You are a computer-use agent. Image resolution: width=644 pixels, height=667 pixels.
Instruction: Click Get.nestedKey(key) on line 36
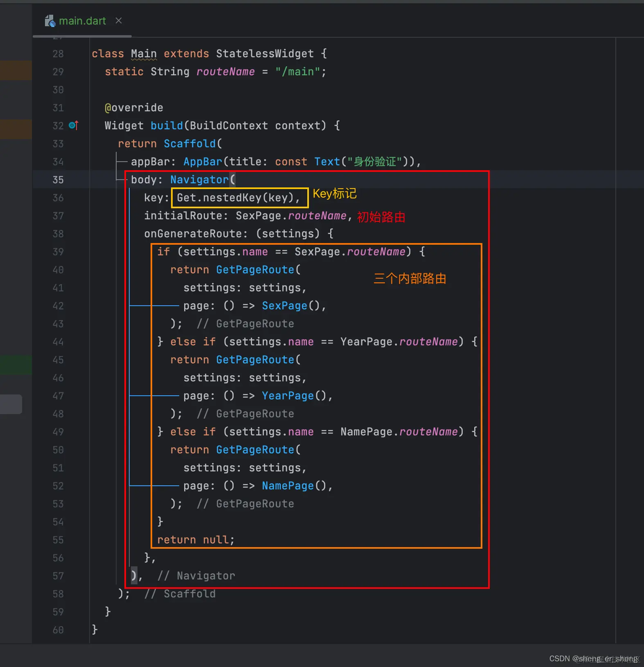(x=235, y=198)
